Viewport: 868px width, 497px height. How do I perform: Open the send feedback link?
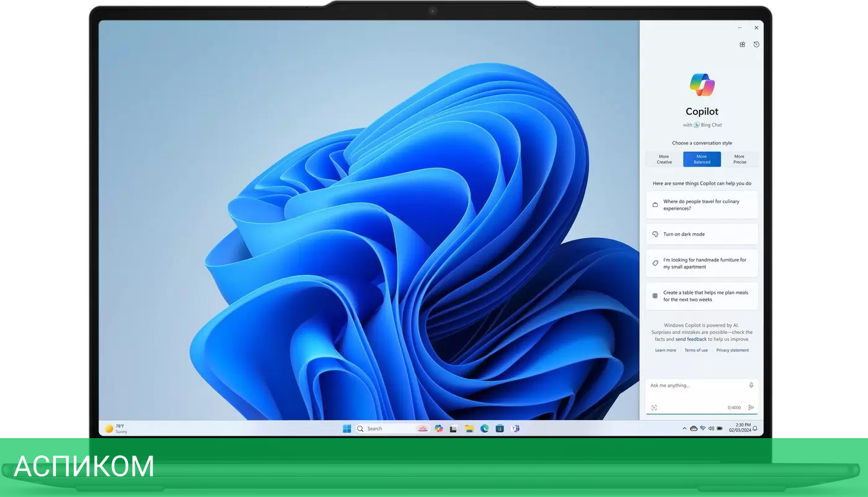tap(691, 340)
